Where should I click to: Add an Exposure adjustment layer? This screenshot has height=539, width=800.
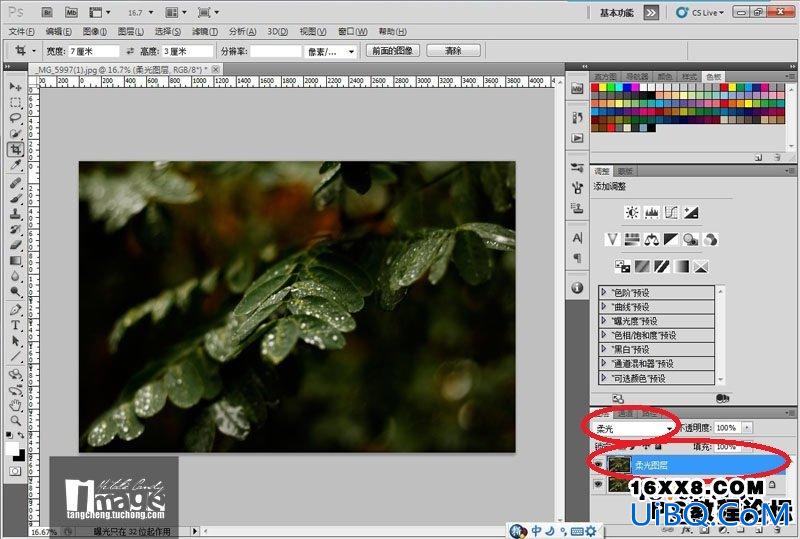(691, 212)
